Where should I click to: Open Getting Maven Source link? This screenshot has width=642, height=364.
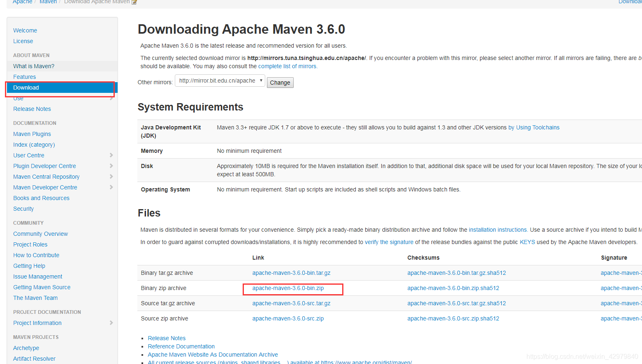(42, 287)
